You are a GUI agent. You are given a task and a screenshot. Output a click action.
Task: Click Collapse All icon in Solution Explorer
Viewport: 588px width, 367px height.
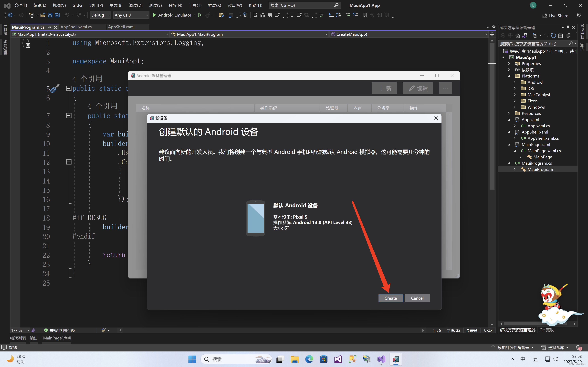[561, 36]
